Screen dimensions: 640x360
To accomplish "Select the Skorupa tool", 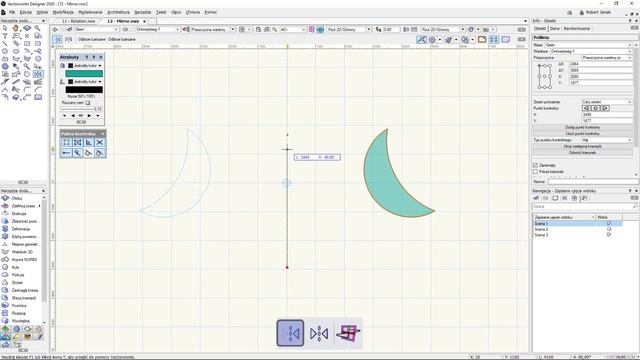I will pyautogui.click(x=19, y=213).
